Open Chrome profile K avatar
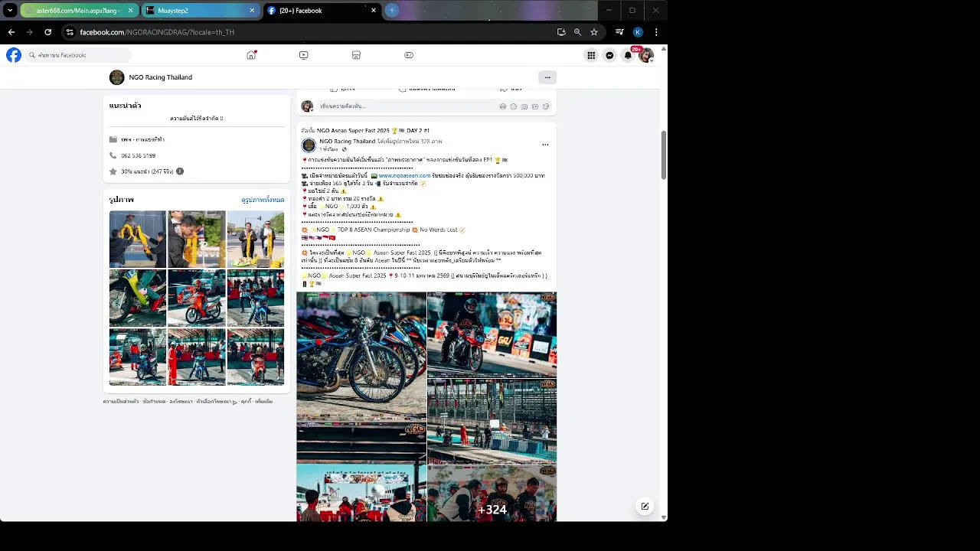Viewport: 980px width, 551px height. point(638,32)
